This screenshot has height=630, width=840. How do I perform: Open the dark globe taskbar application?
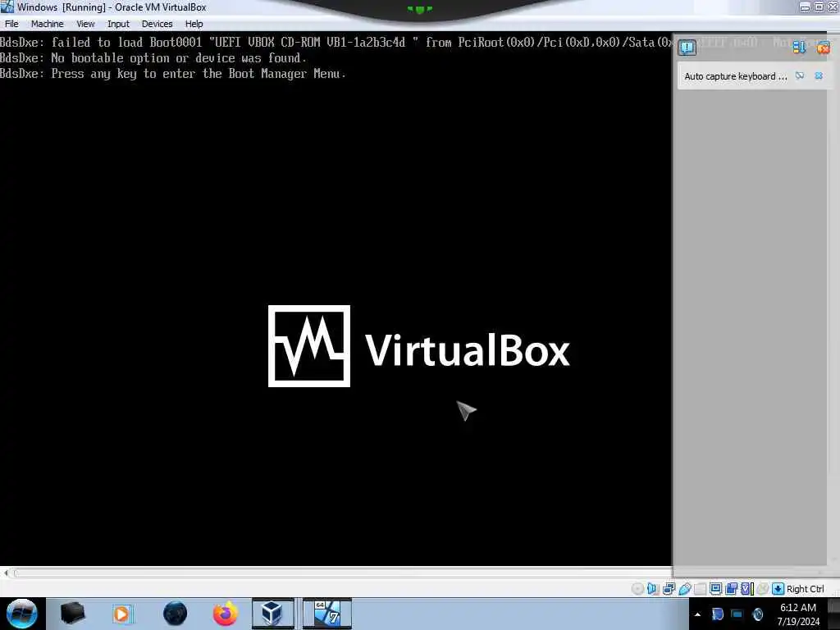click(x=175, y=614)
